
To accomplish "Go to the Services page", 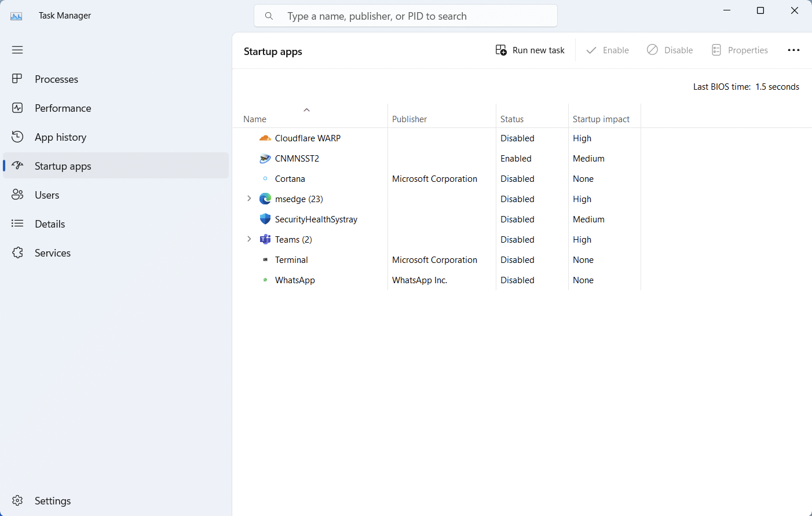I will [x=53, y=253].
